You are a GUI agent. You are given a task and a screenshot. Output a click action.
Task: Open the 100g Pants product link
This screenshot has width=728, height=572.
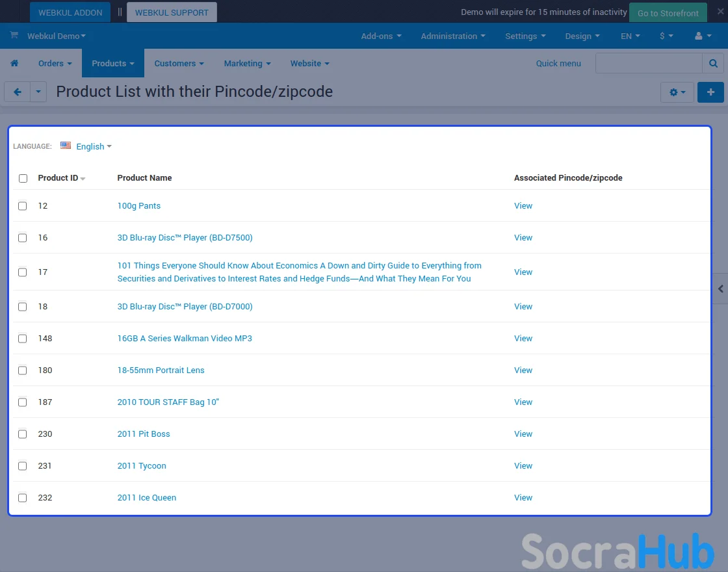139,205
